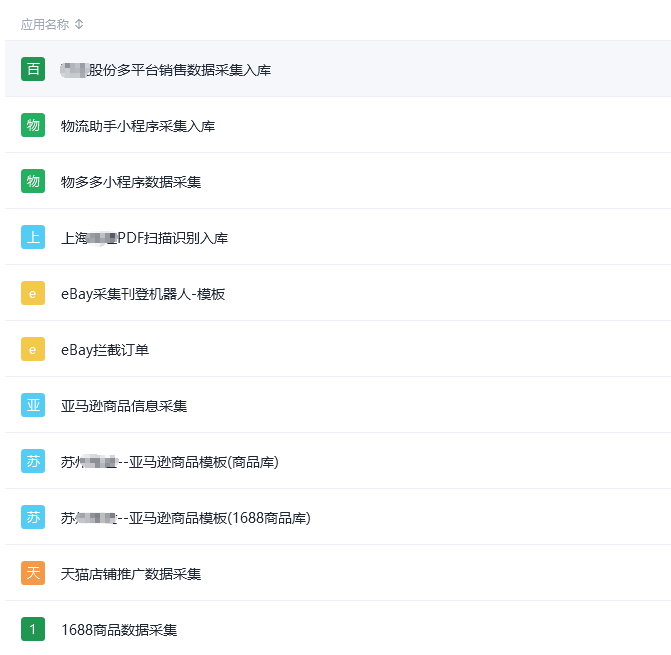Click 物 icon beside 物流助手小程序采集入库

[33, 125]
